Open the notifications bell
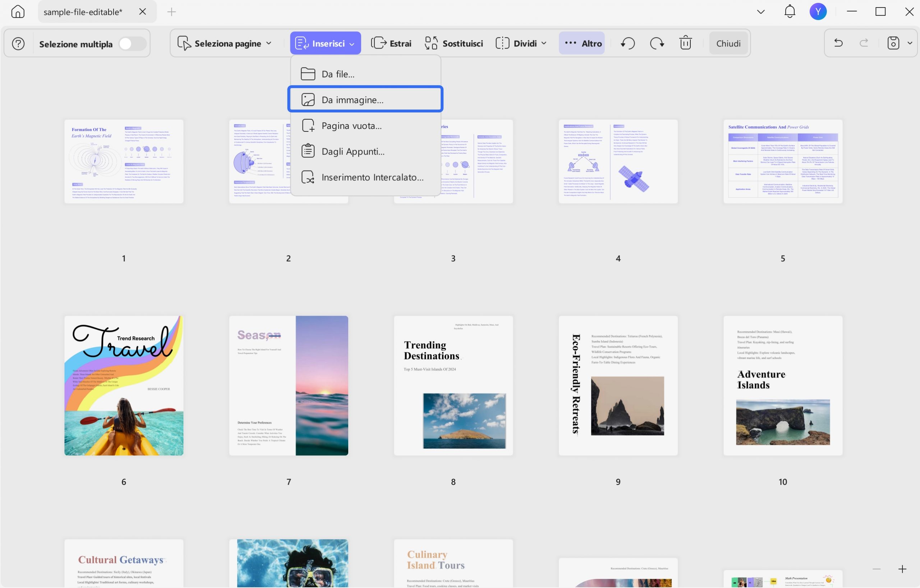The height and width of the screenshot is (588, 920). 789,12
